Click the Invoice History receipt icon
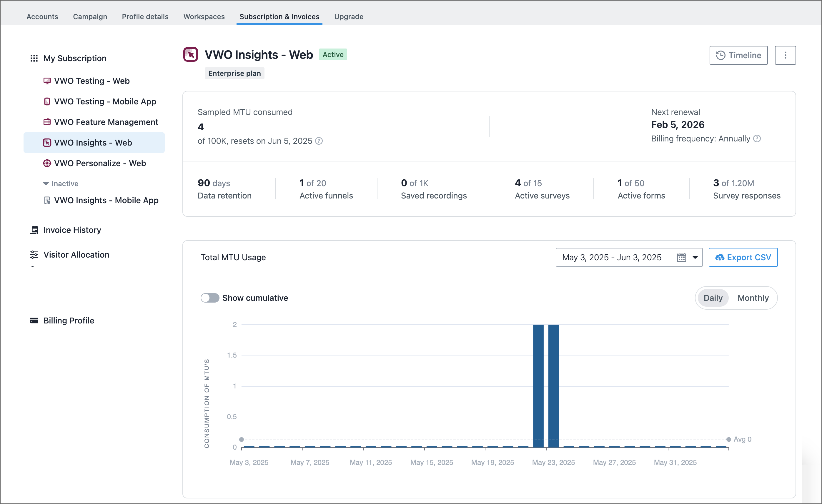 (x=34, y=230)
